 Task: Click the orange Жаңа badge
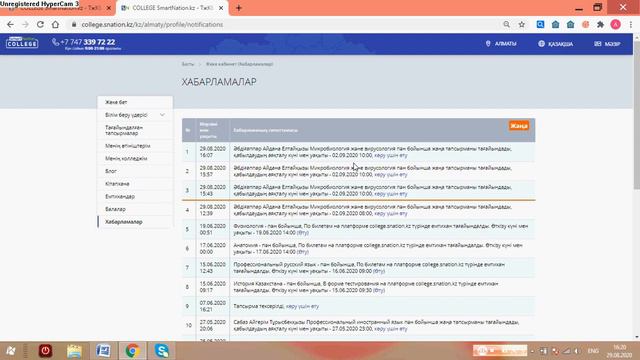[518, 126]
